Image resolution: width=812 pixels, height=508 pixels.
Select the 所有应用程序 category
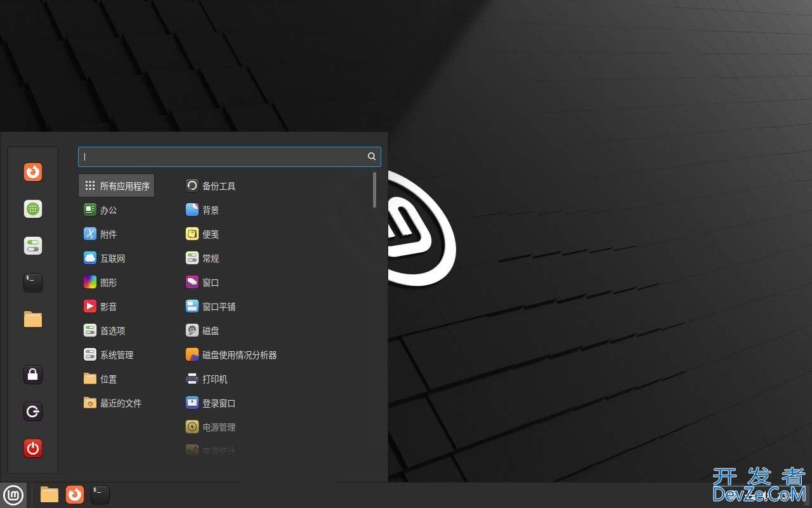coord(117,186)
